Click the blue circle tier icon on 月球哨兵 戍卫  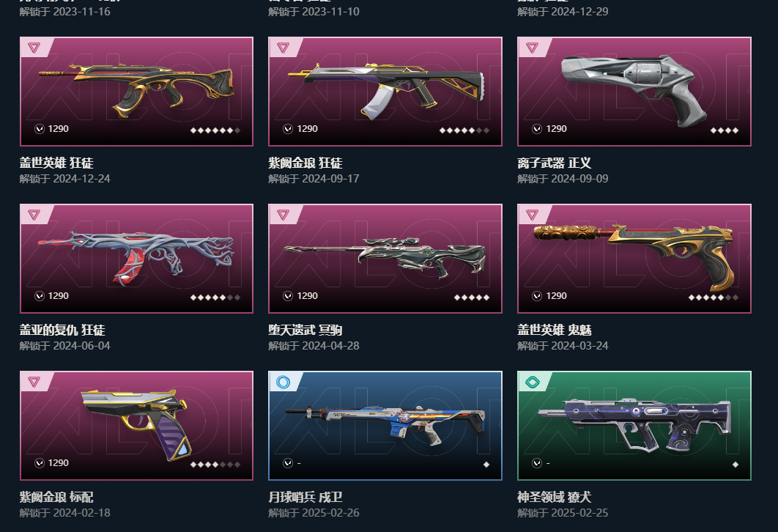coord(283,382)
